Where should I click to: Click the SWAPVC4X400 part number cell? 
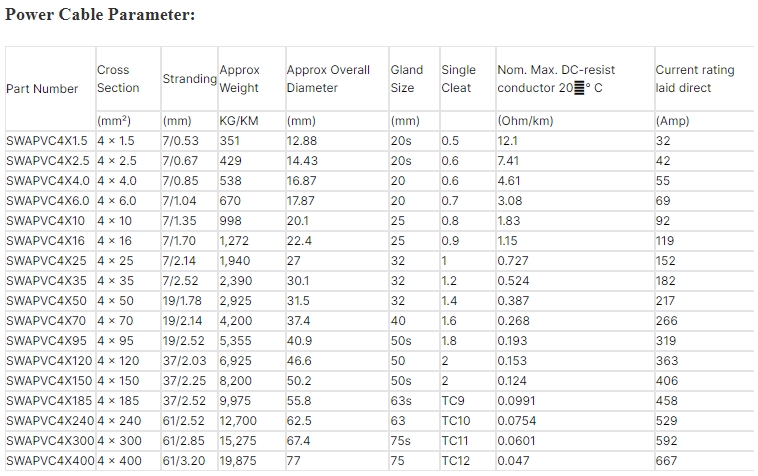tap(50, 461)
